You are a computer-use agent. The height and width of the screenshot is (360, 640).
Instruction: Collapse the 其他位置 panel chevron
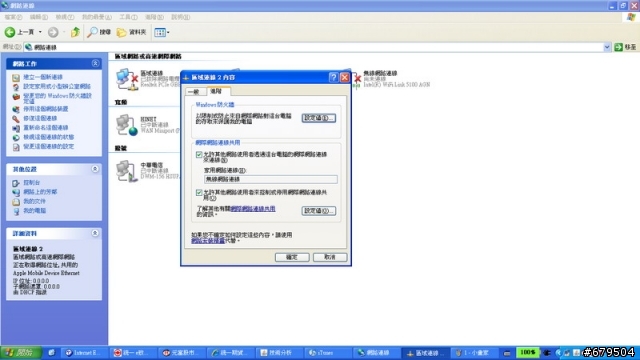tap(95, 169)
